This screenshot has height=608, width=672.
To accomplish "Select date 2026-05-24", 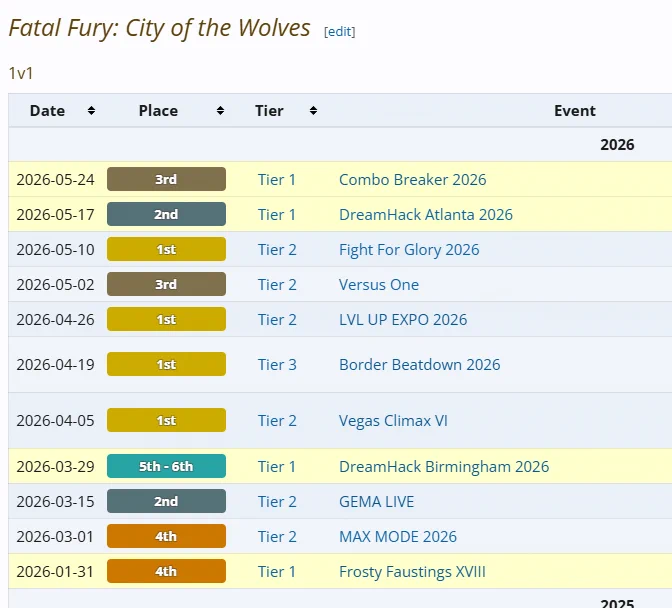I will click(55, 180).
